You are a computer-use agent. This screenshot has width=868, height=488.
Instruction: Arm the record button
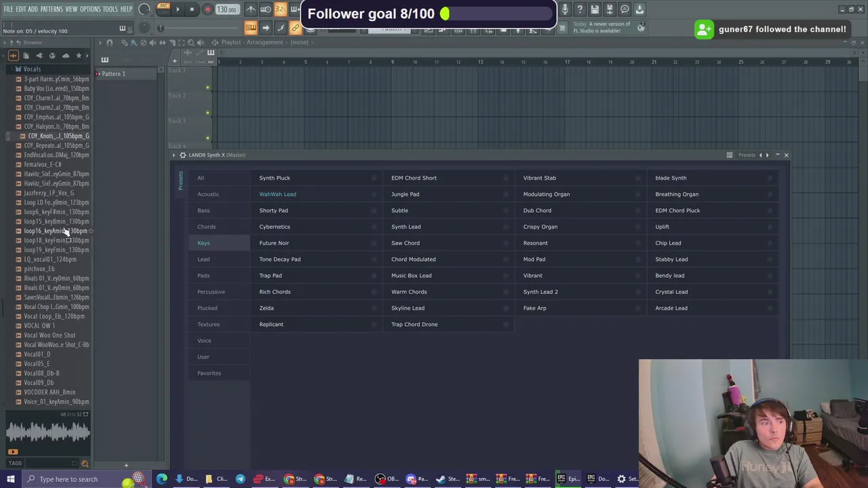[x=208, y=9]
